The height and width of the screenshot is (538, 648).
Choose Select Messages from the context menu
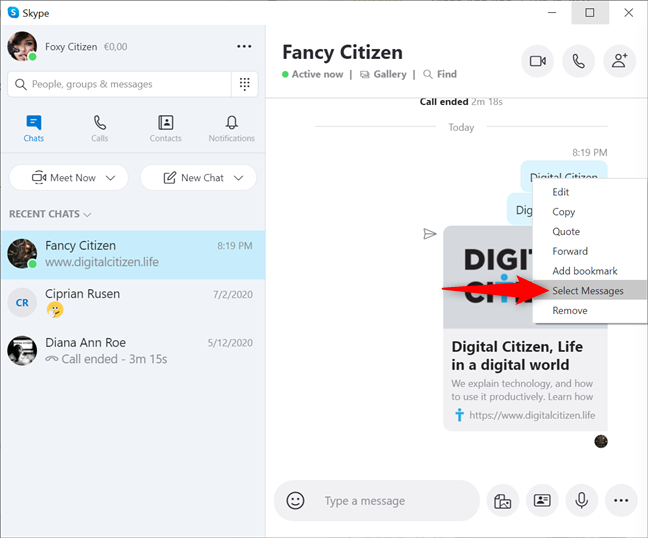click(x=590, y=290)
